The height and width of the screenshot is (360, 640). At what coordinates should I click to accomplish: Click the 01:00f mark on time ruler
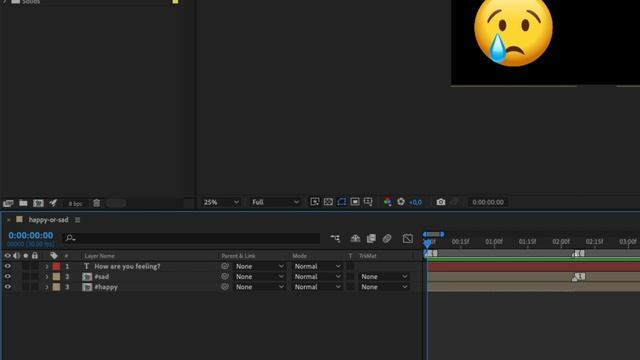click(493, 242)
